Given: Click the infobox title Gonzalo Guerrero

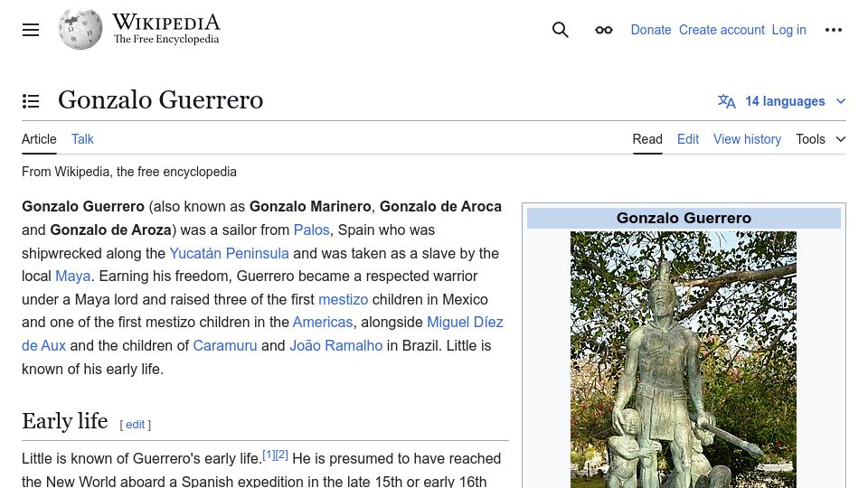Looking at the screenshot, I should coord(684,218).
